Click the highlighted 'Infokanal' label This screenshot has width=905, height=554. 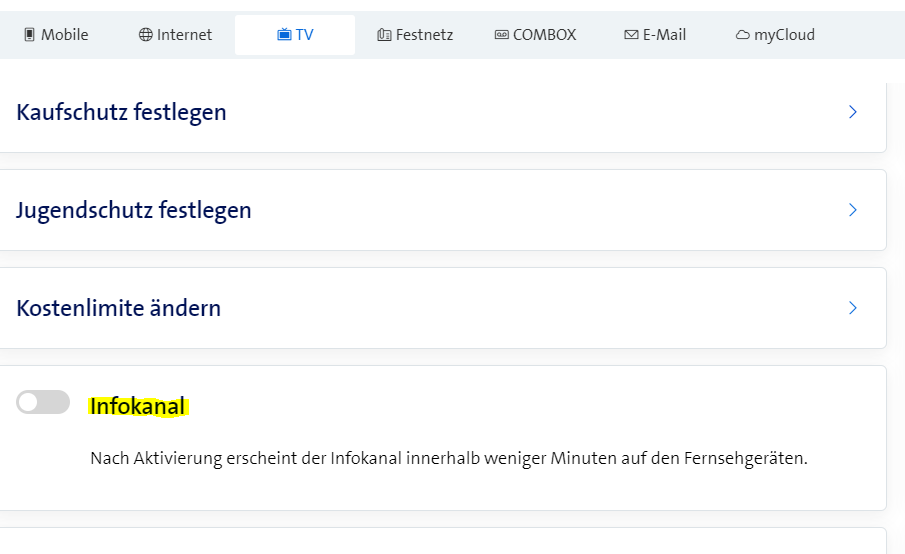point(138,407)
